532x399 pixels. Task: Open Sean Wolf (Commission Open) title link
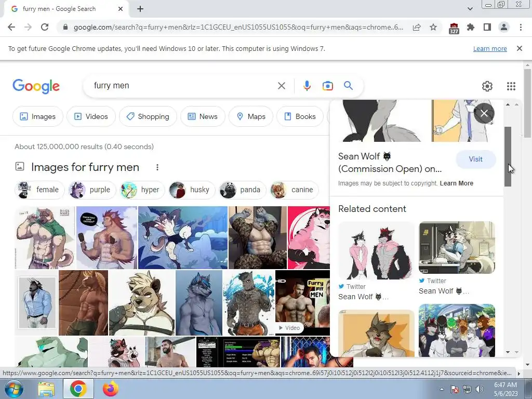point(390,163)
